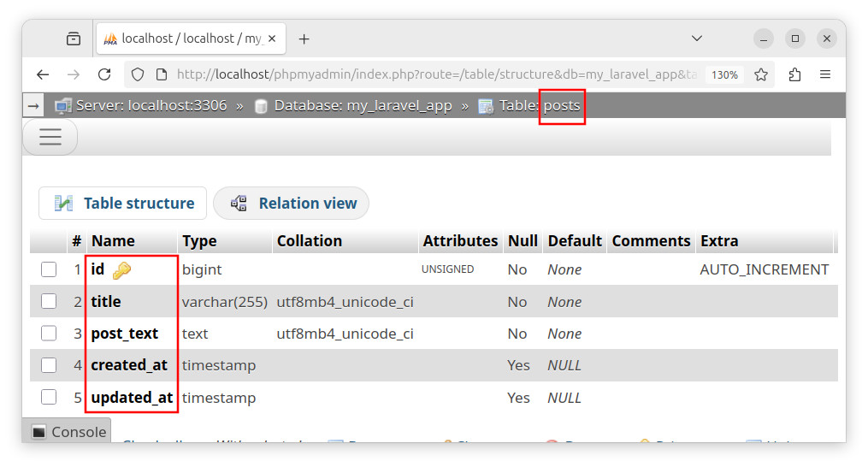Screen dimensions: 868x467
Task: Bookmark this page with the star icon
Action: coord(761,74)
